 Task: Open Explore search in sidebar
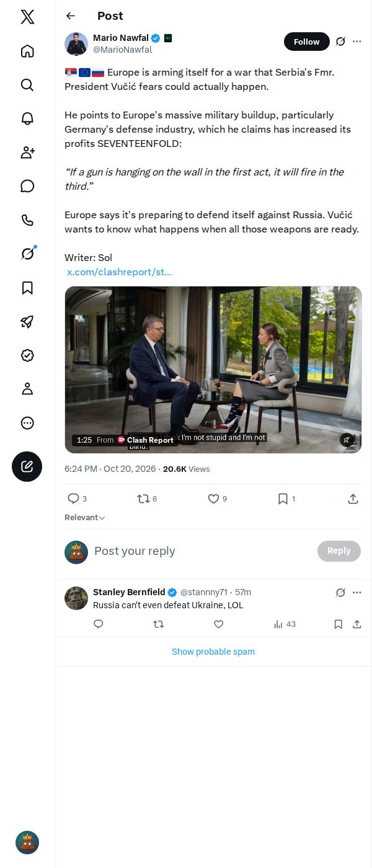pos(27,85)
